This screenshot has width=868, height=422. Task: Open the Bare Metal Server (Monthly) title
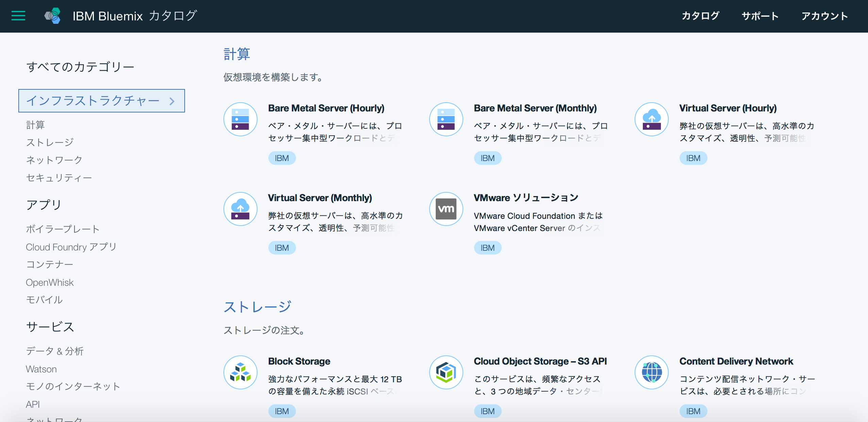pyautogui.click(x=535, y=108)
